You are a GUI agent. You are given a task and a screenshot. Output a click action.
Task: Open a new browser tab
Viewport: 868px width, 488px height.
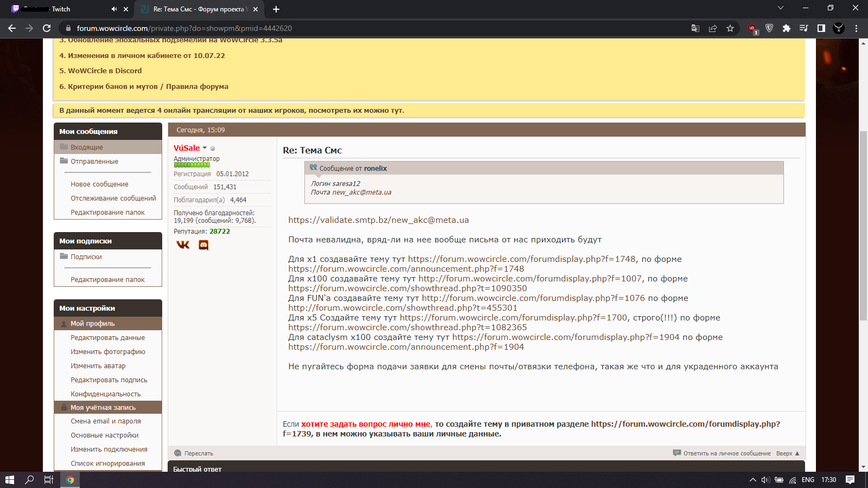pos(276,9)
